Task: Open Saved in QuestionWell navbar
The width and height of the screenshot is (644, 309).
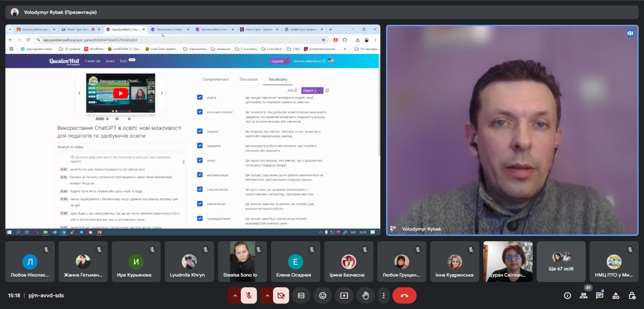Action: coord(110,61)
